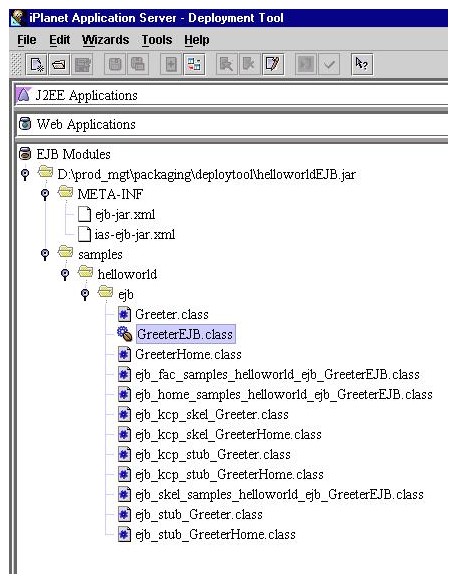
Task: Open the Edit menu
Action: (x=59, y=40)
